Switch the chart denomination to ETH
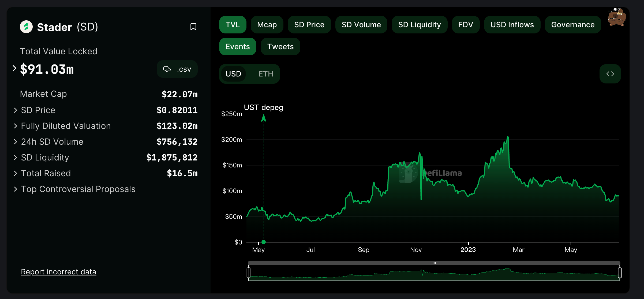The height and width of the screenshot is (299, 644). (266, 74)
